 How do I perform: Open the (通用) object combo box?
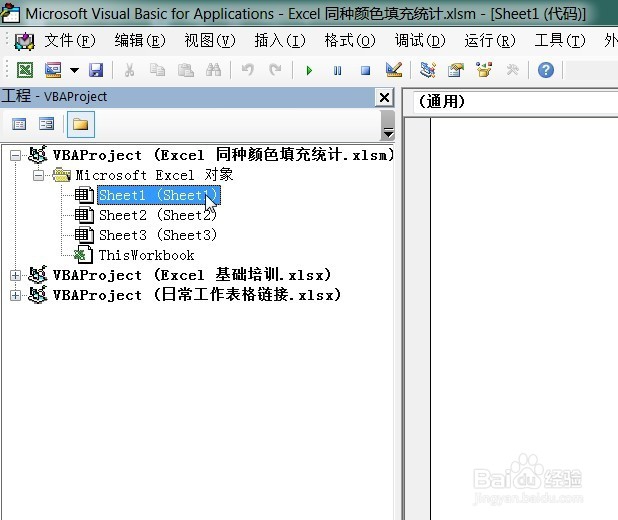point(516,102)
